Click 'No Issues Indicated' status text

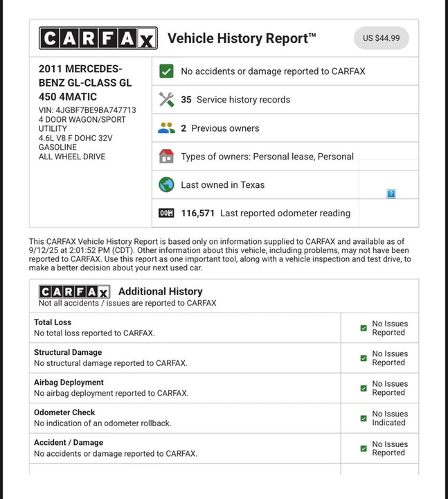390,418
